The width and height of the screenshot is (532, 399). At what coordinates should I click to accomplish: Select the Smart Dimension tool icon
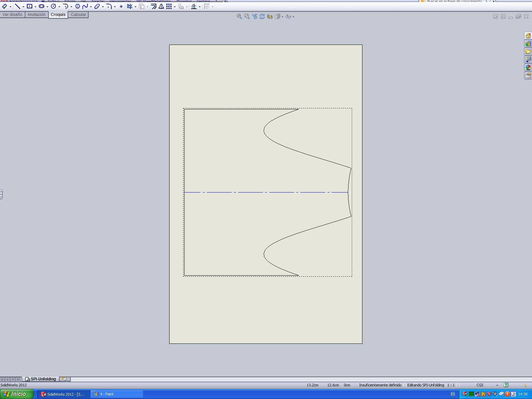click(5, 6)
